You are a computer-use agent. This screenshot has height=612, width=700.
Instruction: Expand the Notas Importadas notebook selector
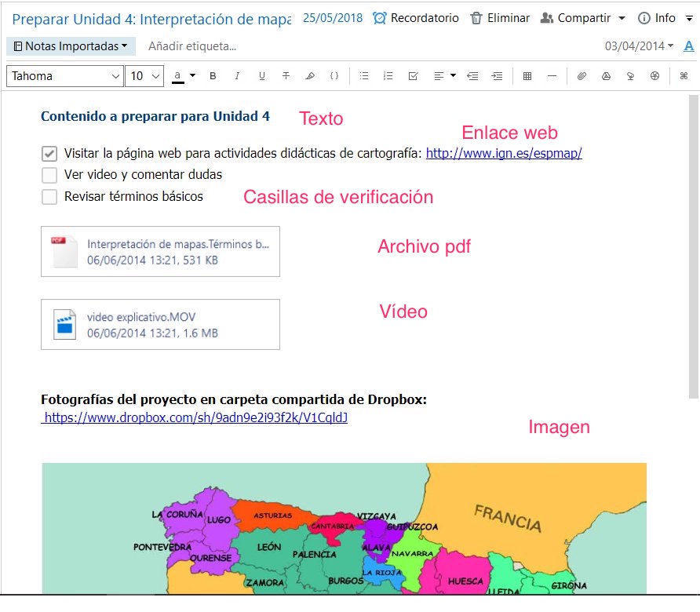pos(71,46)
